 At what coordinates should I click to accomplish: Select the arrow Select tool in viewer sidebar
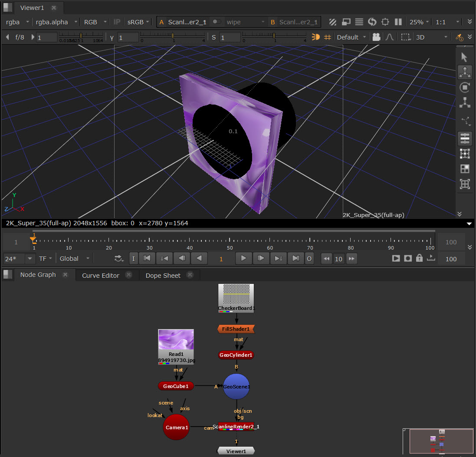(x=465, y=57)
